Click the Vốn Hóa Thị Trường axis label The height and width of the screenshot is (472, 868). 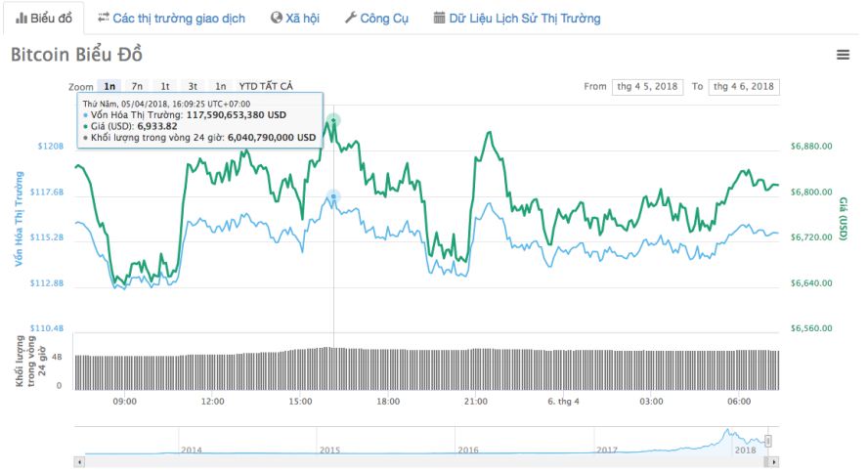pyautogui.click(x=20, y=219)
